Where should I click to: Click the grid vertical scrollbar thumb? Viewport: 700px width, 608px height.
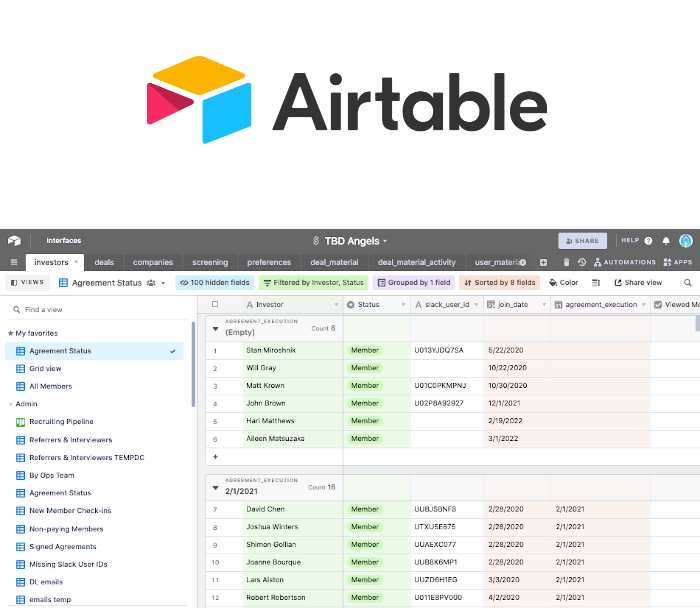click(x=697, y=323)
